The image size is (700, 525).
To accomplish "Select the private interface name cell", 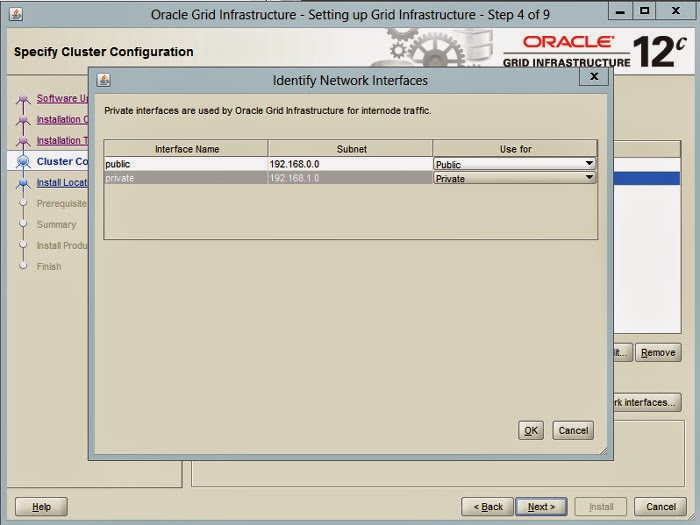I will (186, 178).
